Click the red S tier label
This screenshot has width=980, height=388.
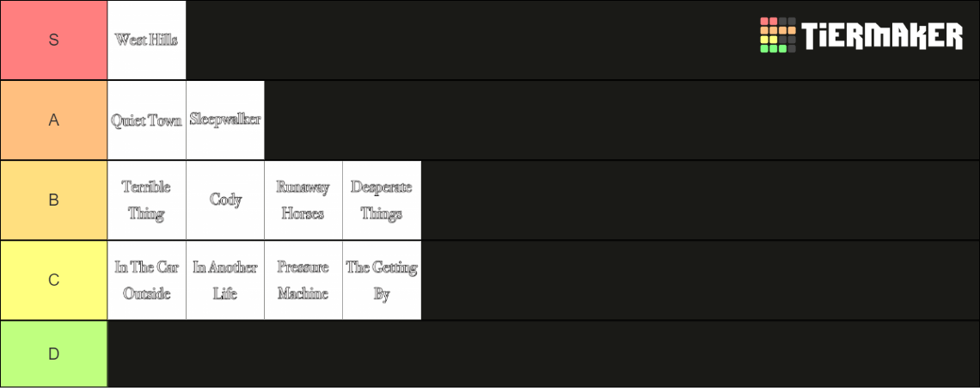pos(54,40)
